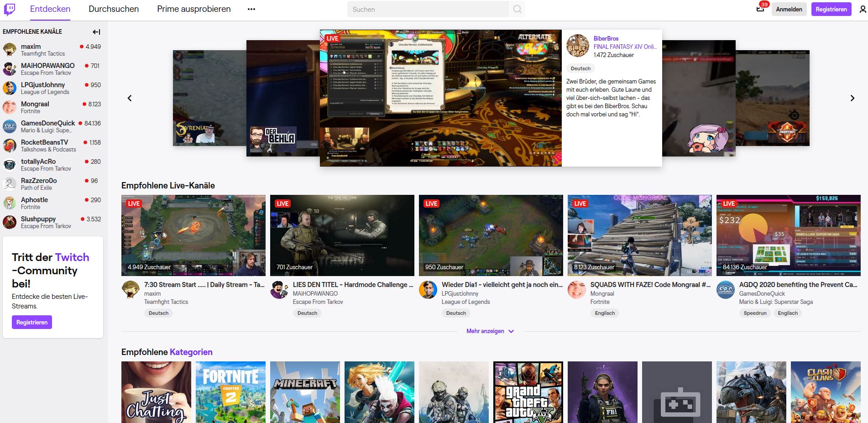The image size is (868, 423).
Task: Open the Escape From Tarkov stream thumbnail
Action: tap(342, 235)
